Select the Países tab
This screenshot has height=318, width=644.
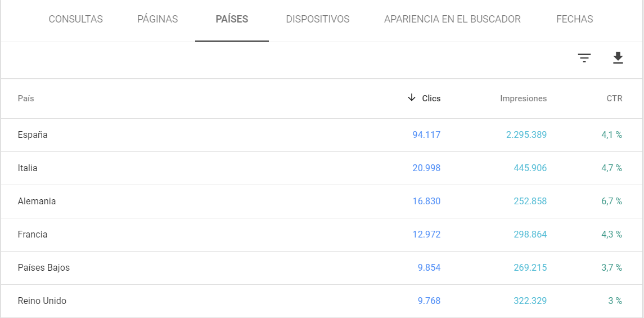pos(232,19)
